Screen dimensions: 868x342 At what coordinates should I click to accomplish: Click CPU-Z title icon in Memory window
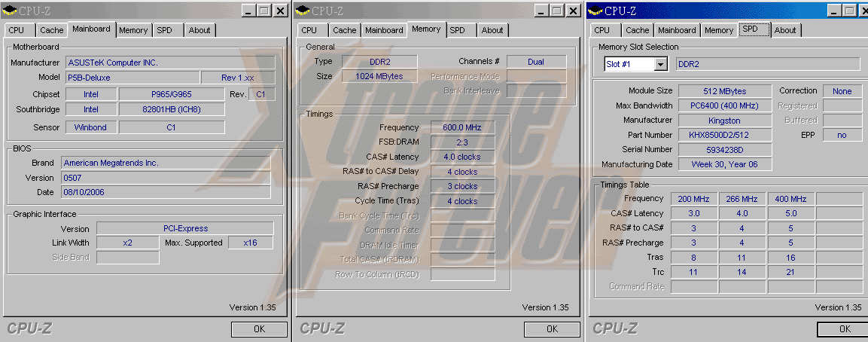[302, 11]
